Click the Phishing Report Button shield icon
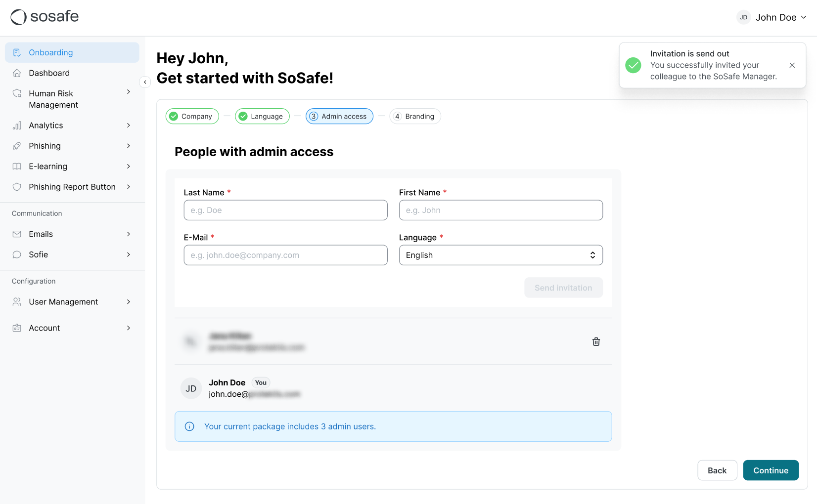This screenshot has height=504, width=817. point(17,187)
